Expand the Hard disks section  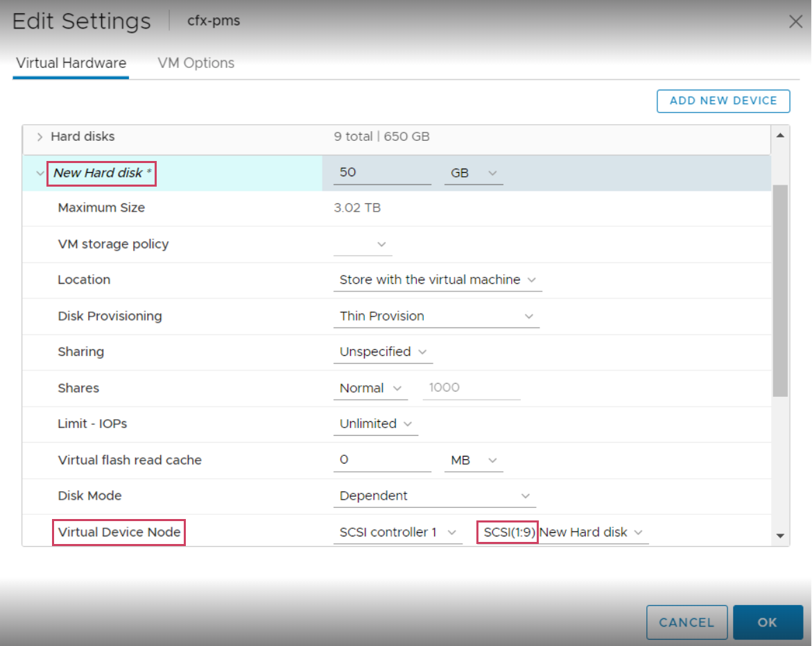(40, 137)
